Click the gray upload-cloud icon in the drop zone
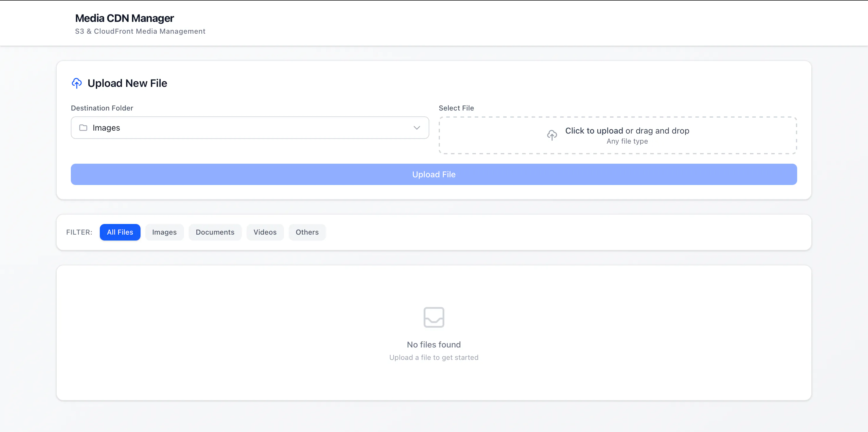 [552, 135]
